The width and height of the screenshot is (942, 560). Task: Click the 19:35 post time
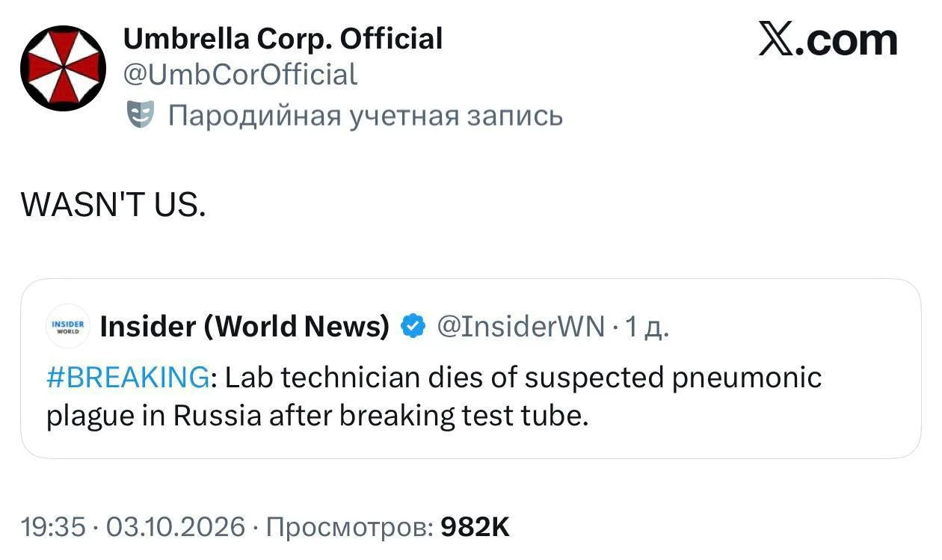[x=53, y=527]
